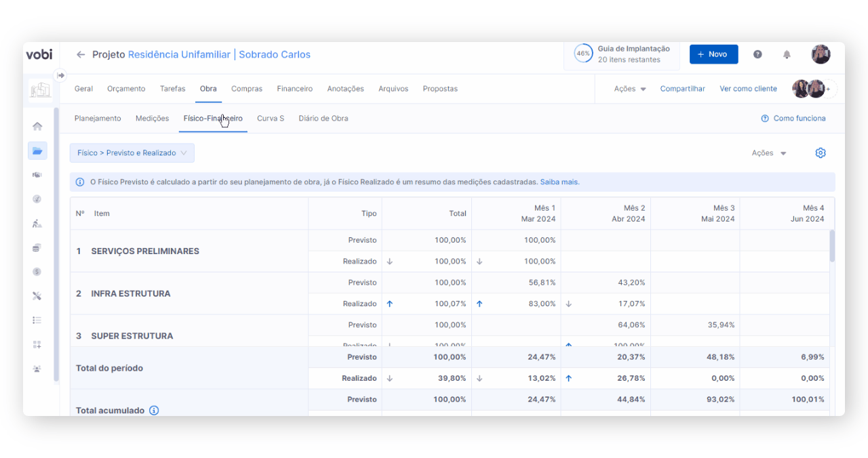
Task: Click the dollar coin icon in sidebar
Action: click(x=37, y=272)
